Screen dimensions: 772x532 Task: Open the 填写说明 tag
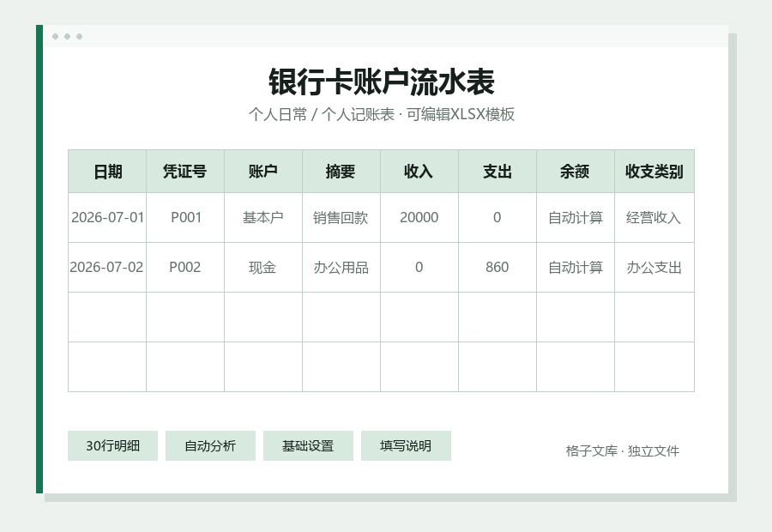point(406,446)
